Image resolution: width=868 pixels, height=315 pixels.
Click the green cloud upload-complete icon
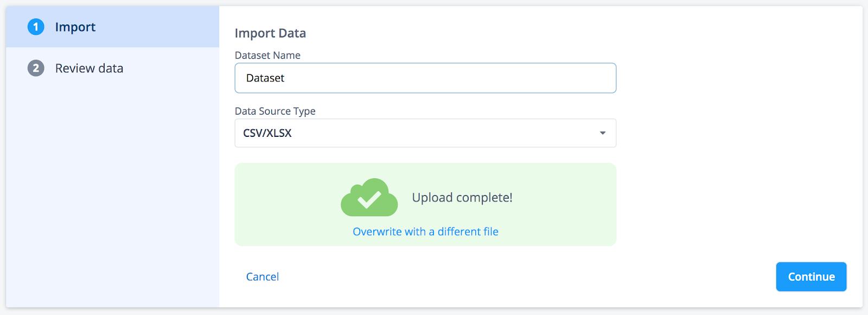click(369, 197)
